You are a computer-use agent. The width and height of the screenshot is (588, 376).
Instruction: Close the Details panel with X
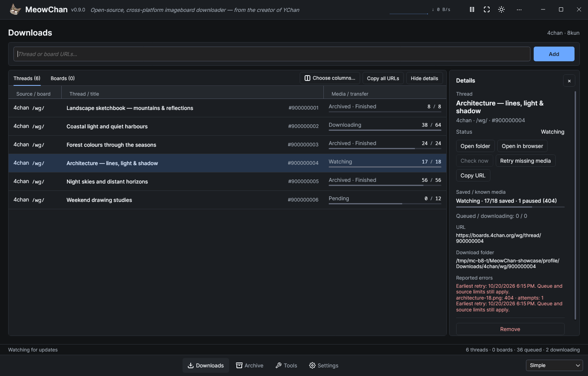(569, 81)
